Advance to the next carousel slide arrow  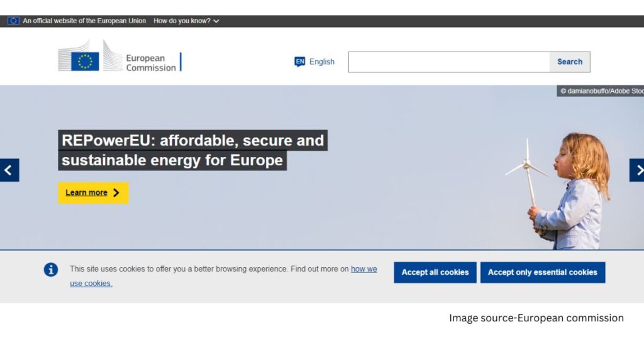coord(636,170)
